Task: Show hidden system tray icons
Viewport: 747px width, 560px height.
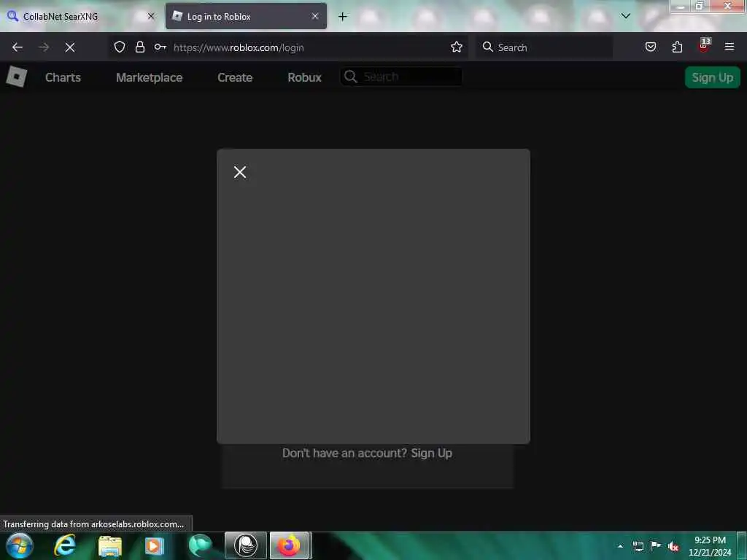Action: coord(620,546)
